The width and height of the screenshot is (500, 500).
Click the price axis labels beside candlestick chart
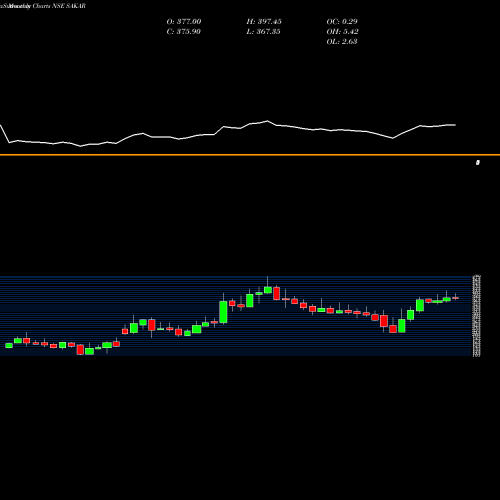tap(477, 316)
